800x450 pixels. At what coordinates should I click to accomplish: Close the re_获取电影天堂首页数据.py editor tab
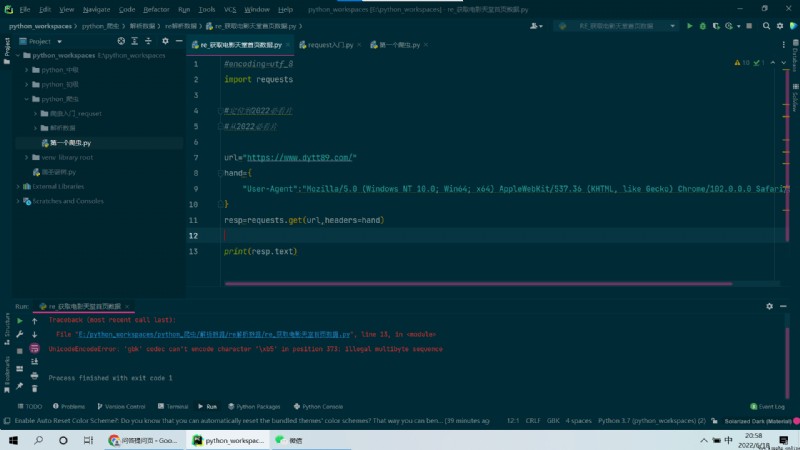tap(288, 45)
